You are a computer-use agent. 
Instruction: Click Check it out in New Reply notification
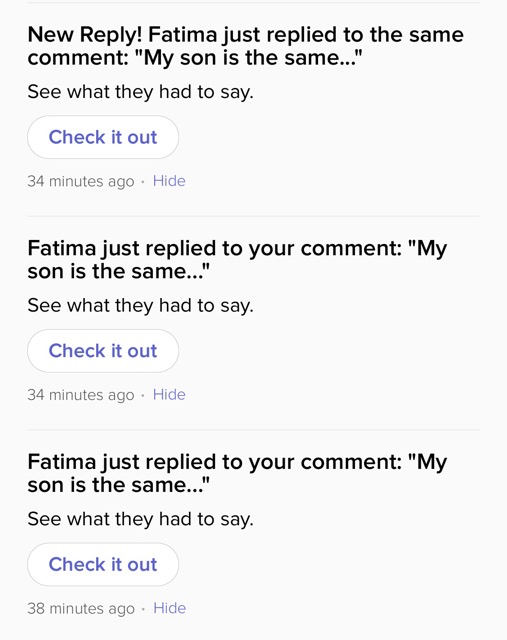point(103,137)
